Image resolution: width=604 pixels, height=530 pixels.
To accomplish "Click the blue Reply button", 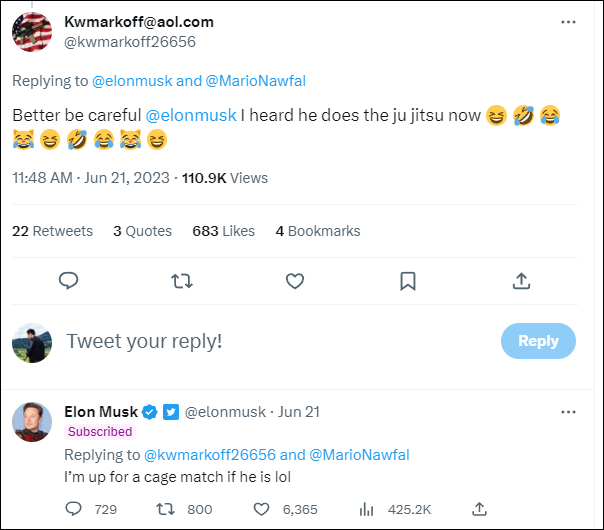I will click(x=538, y=341).
